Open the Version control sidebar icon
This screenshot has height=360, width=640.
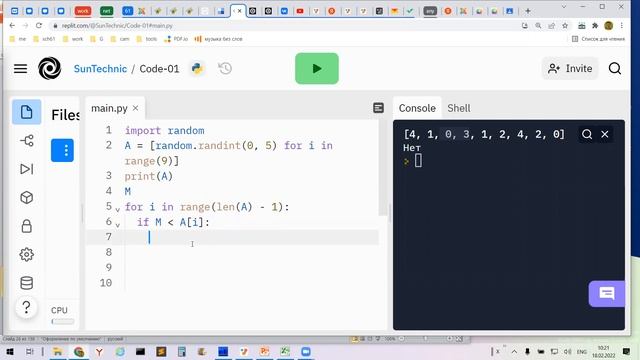[x=27, y=141]
